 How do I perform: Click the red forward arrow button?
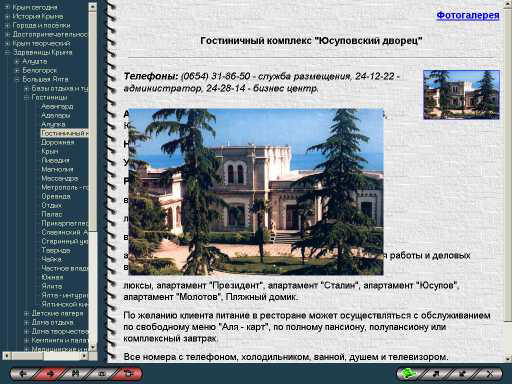coord(50,374)
